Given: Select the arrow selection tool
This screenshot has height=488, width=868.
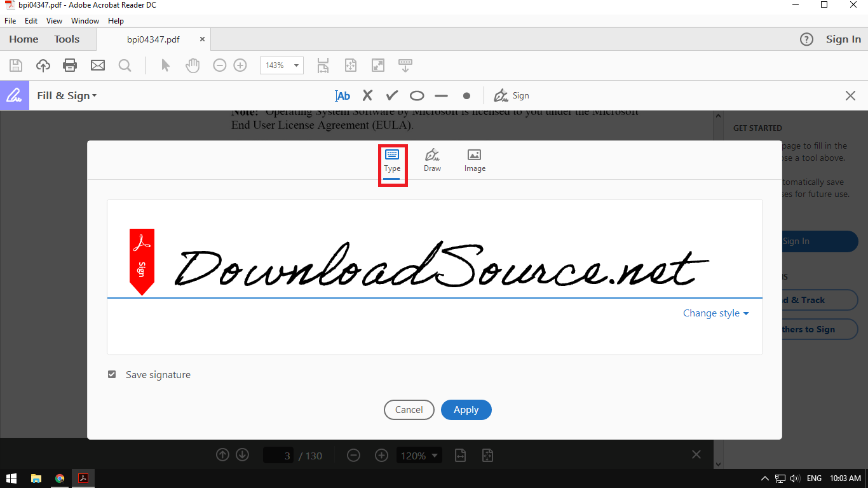Looking at the screenshot, I should 165,65.
